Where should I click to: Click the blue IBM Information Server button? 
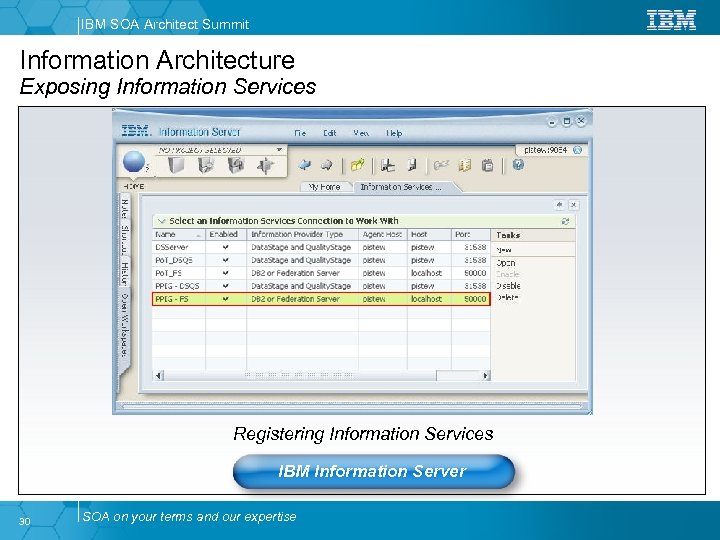tap(373, 471)
